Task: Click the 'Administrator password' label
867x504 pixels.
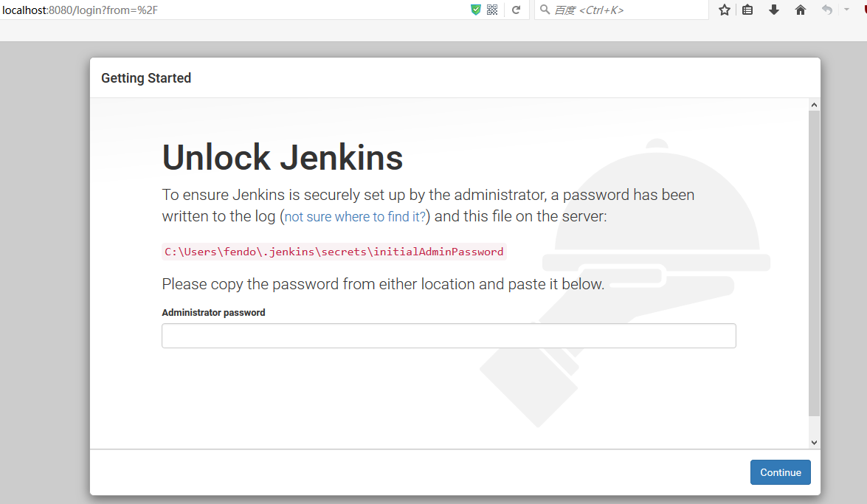Action: [x=213, y=313]
